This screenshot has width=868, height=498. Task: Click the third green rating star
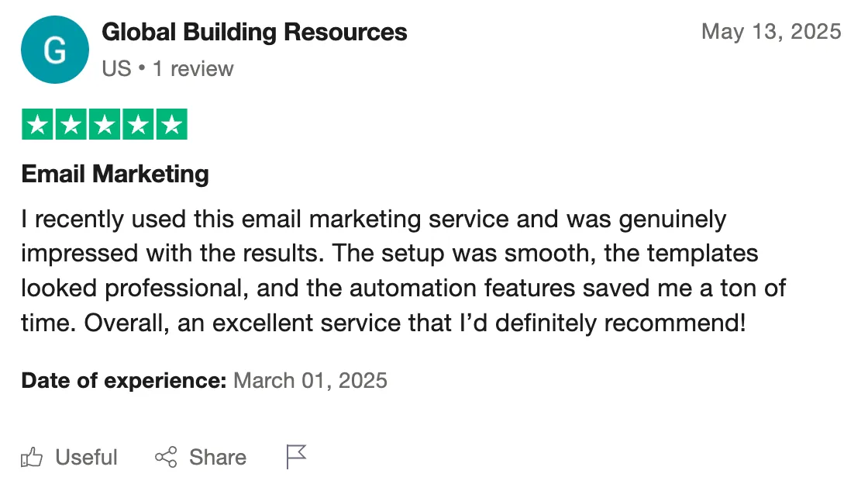105,124
